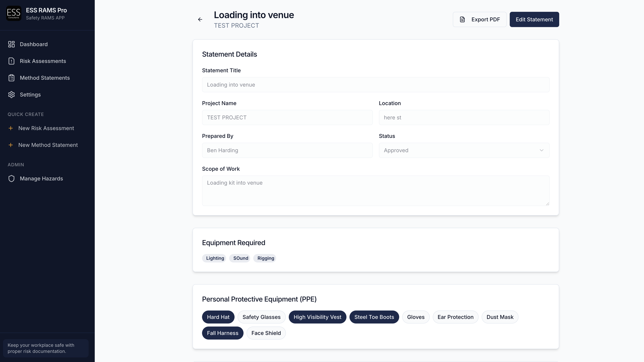Click the Status dropdown chevron arrow
644x362 pixels.
coord(541,150)
